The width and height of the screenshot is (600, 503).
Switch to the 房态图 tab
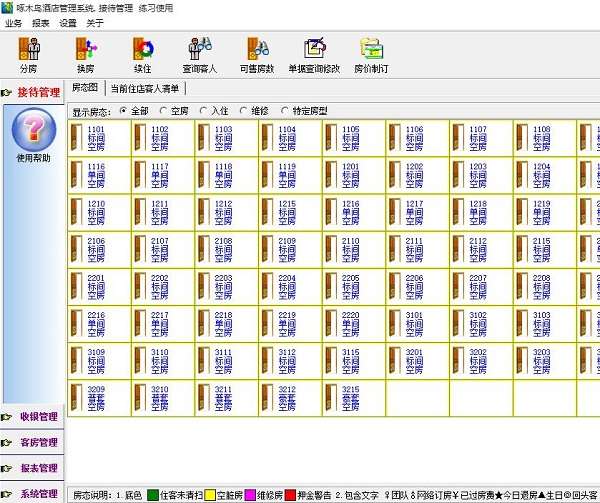click(x=85, y=88)
